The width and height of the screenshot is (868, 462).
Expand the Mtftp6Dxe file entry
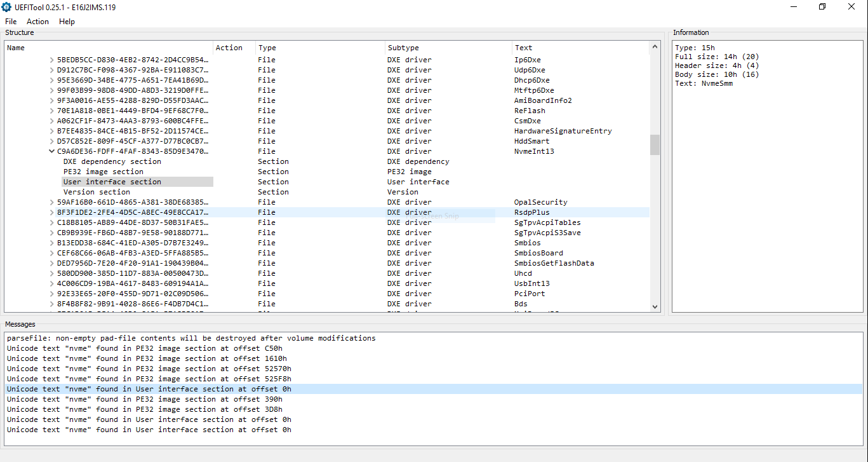52,90
